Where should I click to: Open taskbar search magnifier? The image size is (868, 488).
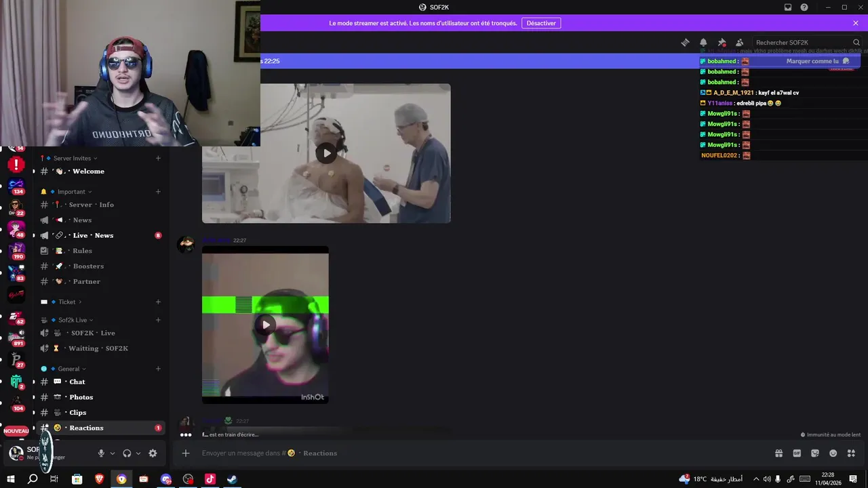click(x=33, y=479)
